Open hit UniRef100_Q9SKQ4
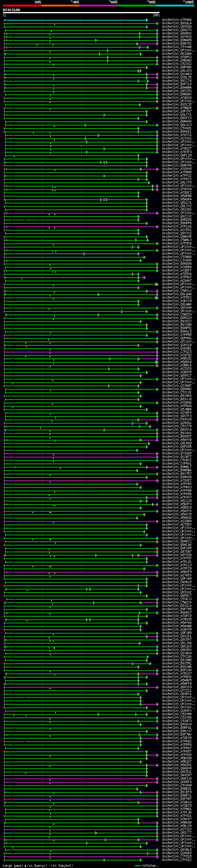The height and width of the screenshot is (868, 197). [x=177, y=27]
